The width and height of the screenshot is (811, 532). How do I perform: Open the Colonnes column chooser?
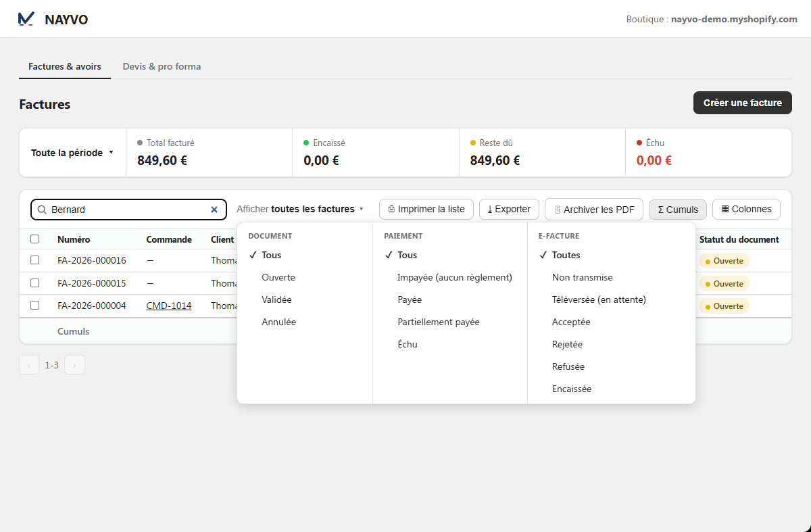pyautogui.click(x=747, y=210)
